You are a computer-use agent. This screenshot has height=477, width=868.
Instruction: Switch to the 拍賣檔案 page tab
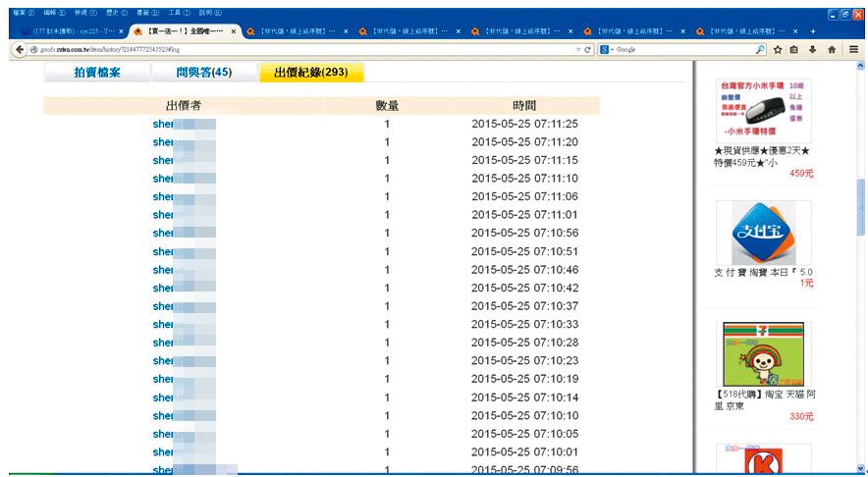click(x=97, y=73)
